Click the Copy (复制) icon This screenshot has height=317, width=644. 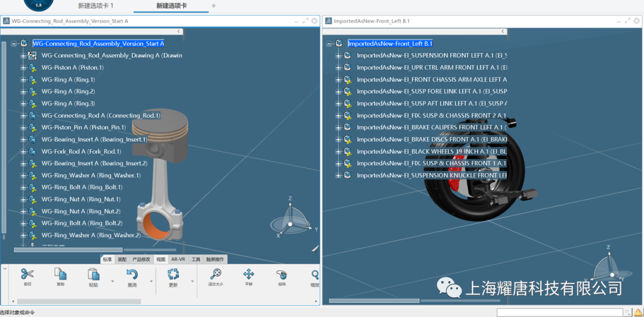(x=60, y=274)
